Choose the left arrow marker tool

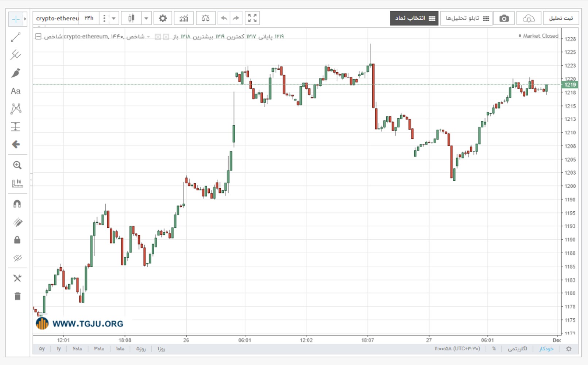16,145
